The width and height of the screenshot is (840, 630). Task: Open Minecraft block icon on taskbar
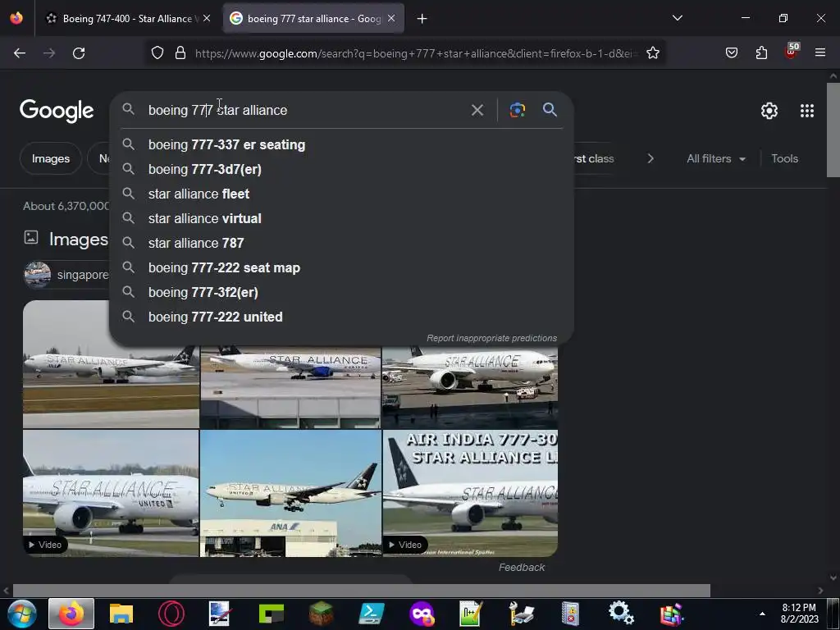(x=321, y=614)
